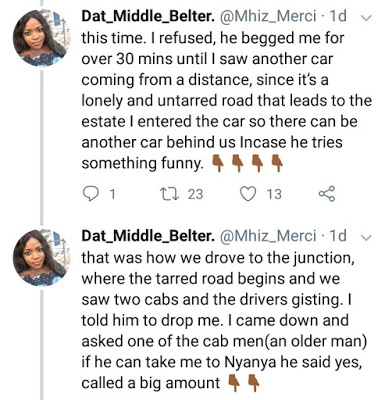Retweet the first tweet
The width and height of the screenshot is (385, 400).
coord(166,194)
